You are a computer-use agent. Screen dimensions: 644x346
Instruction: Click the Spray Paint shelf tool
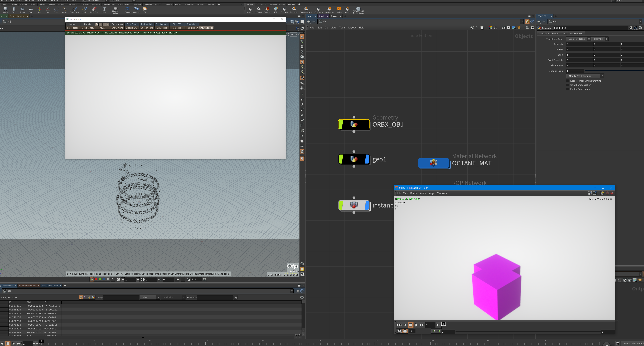[94, 10]
